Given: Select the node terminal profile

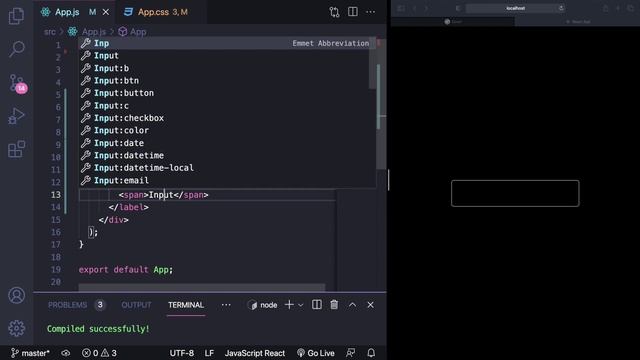Looking at the screenshot, I should (x=263, y=305).
